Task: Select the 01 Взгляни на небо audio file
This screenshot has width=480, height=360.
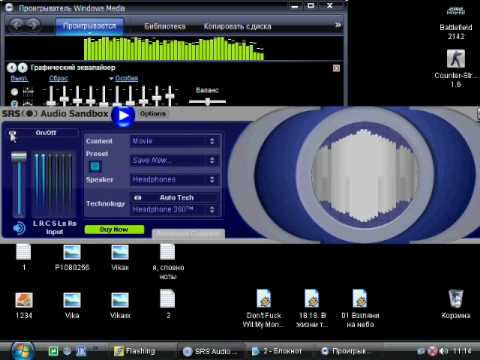Action: coord(360,309)
